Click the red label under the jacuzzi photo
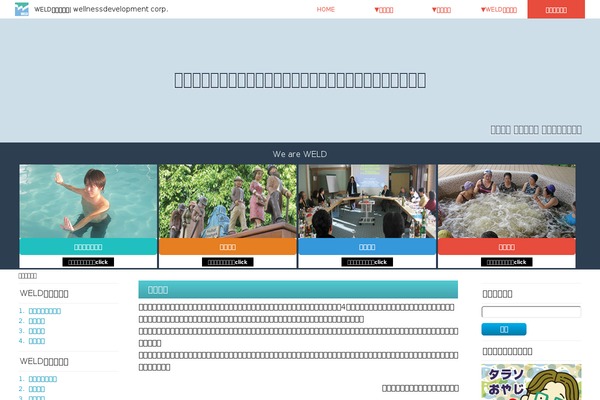600x400 pixels. [507, 247]
